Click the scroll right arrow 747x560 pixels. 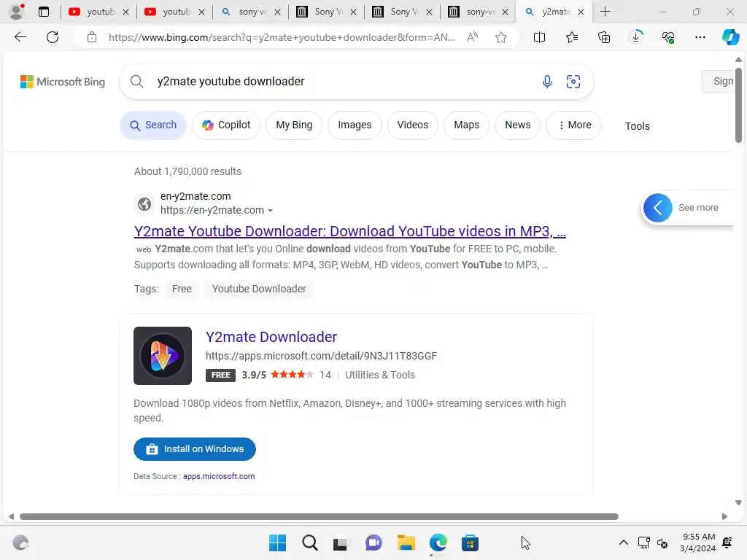click(x=724, y=517)
